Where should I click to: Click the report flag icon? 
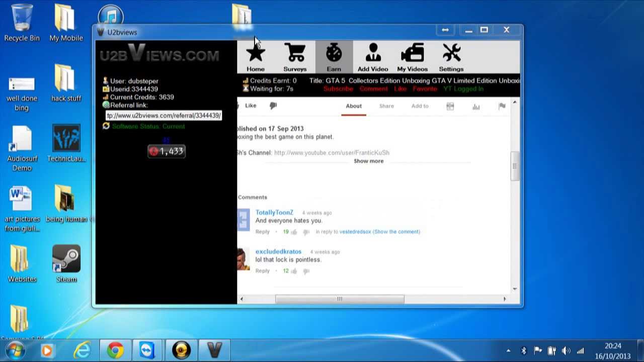click(x=502, y=106)
